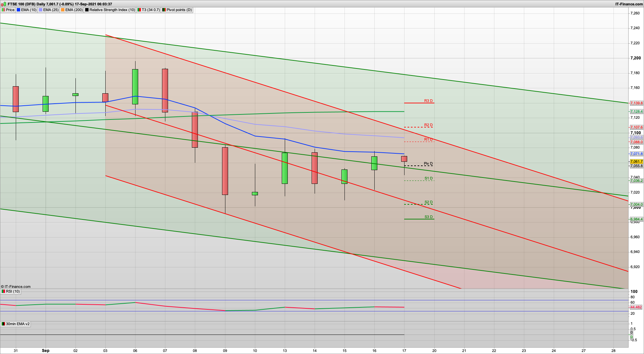
Task: Click the 7,055.8 pivot price tag
Action: point(636,166)
